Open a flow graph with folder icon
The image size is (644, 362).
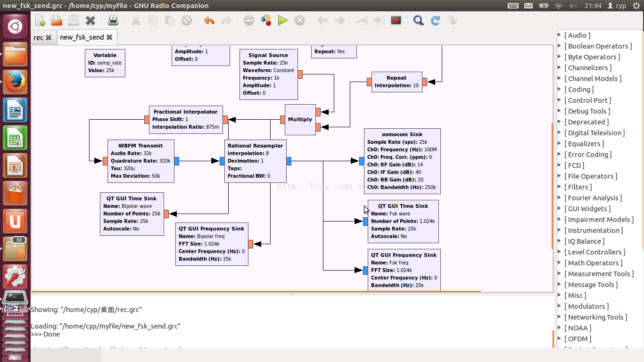57,20
